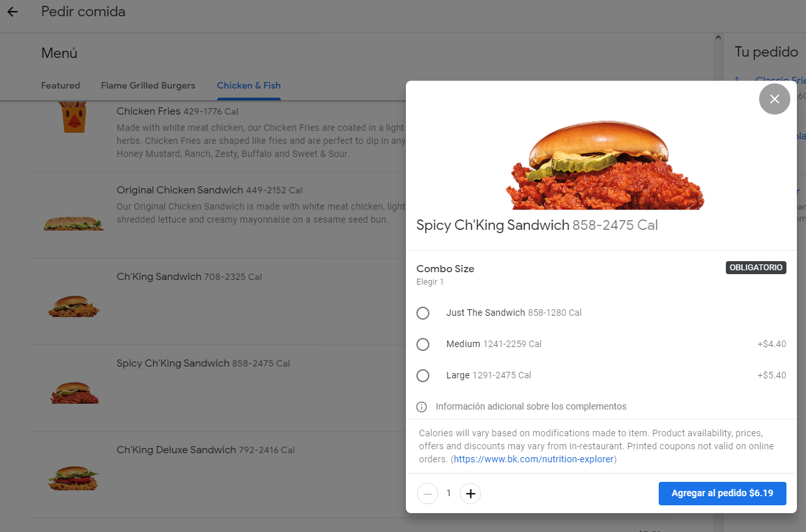The height and width of the screenshot is (532, 806).
Task: Select the Chicken & Fish tab
Action: (249, 85)
